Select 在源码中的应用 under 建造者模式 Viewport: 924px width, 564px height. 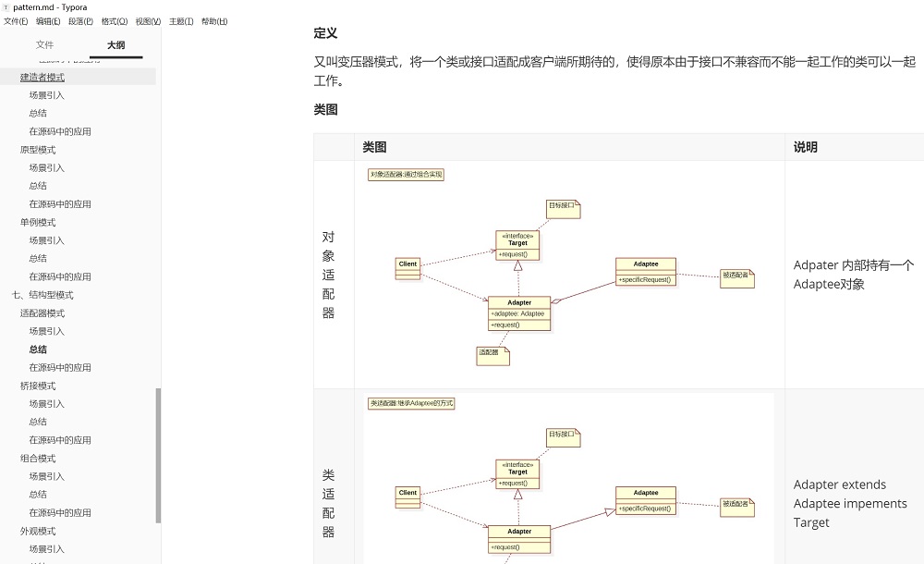pyautogui.click(x=60, y=131)
